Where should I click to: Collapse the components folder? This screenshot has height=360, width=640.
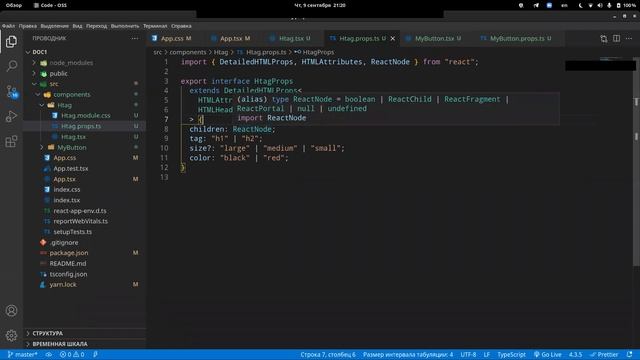(72, 94)
